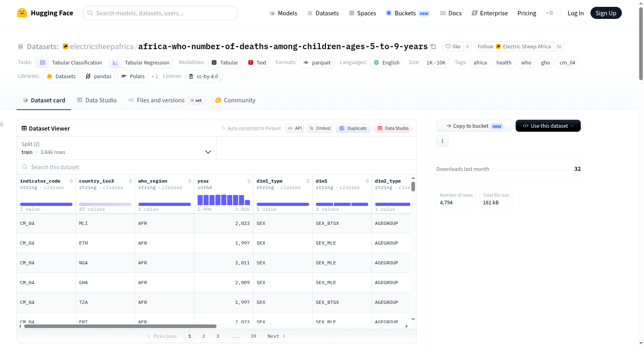Click the Hugging Face logo icon

tap(22, 13)
